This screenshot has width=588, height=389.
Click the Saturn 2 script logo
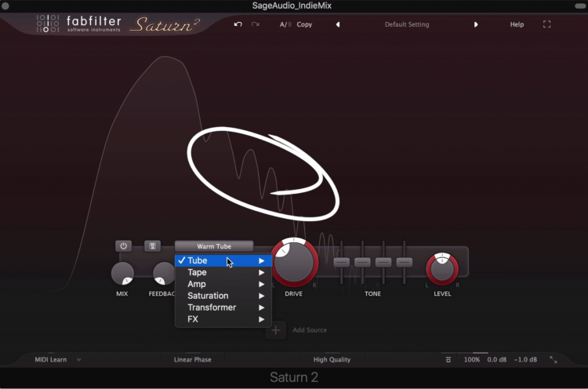point(165,25)
